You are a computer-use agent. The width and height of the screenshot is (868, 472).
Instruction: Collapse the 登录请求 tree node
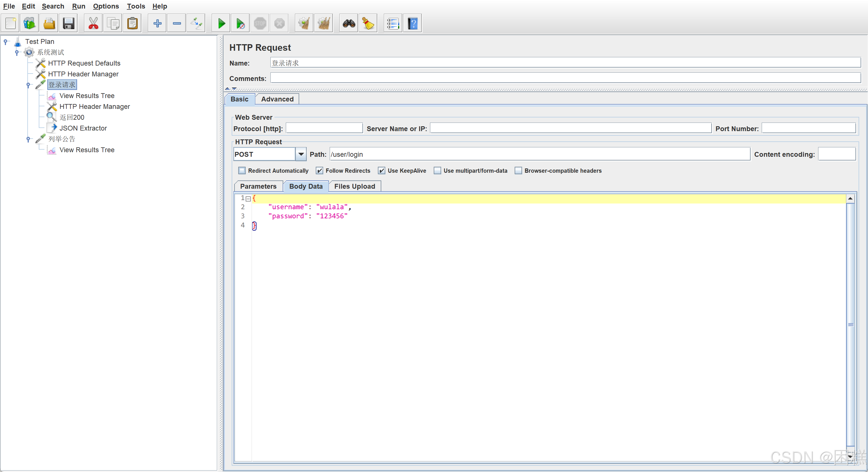pyautogui.click(x=28, y=85)
